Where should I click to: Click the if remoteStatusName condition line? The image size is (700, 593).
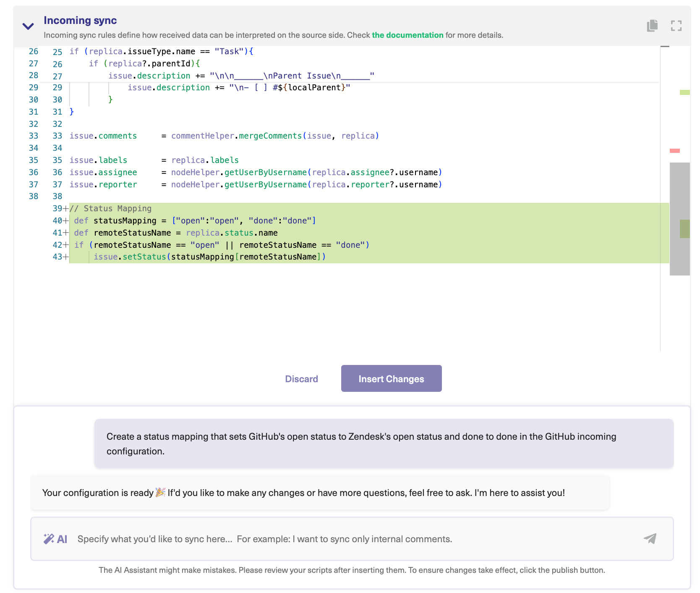coord(222,245)
